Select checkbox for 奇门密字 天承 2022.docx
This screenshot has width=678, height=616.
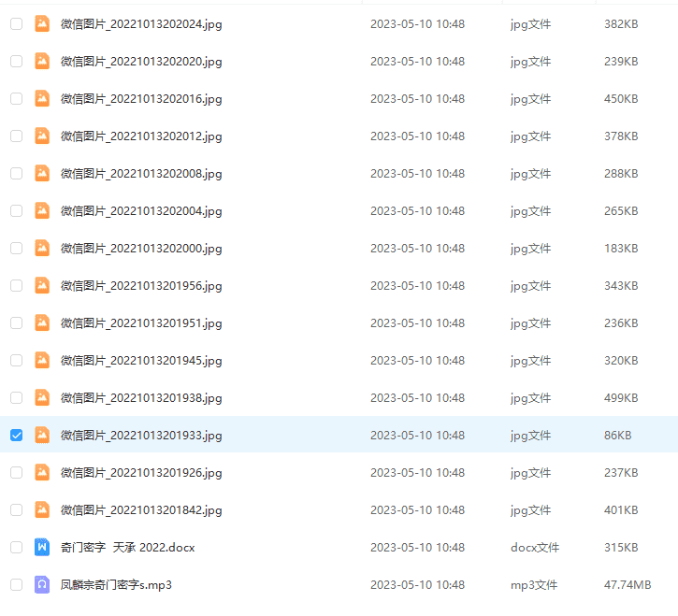coord(16,548)
